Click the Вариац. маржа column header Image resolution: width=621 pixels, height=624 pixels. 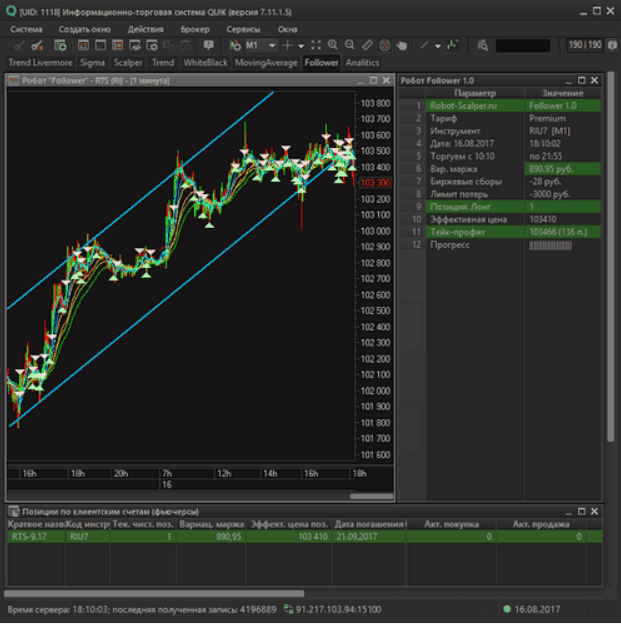click(211, 525)
